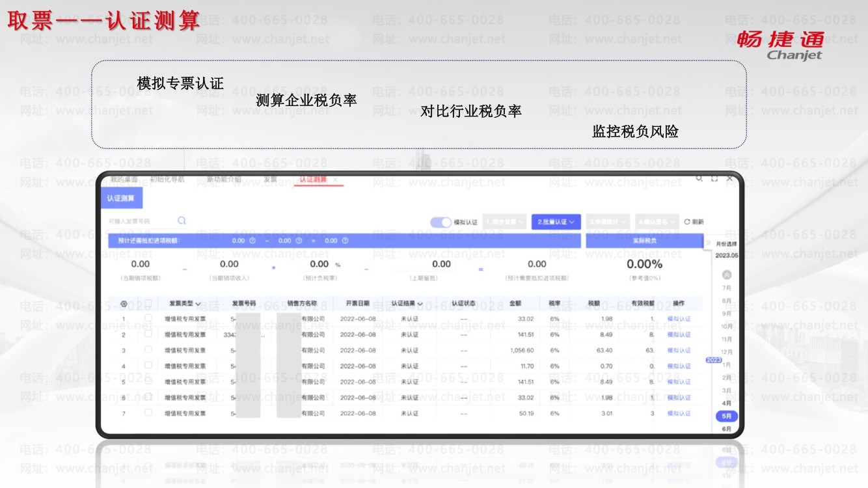This screenshot has width=868, height=488.
Task: Select 8月 in the month list
Action: click(727, 301)
